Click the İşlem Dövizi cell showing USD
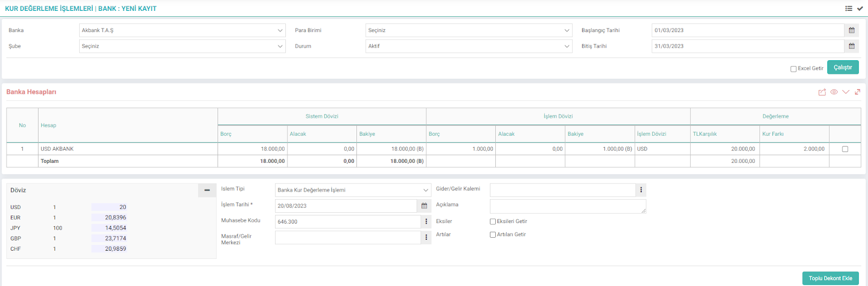 (662, 149)
